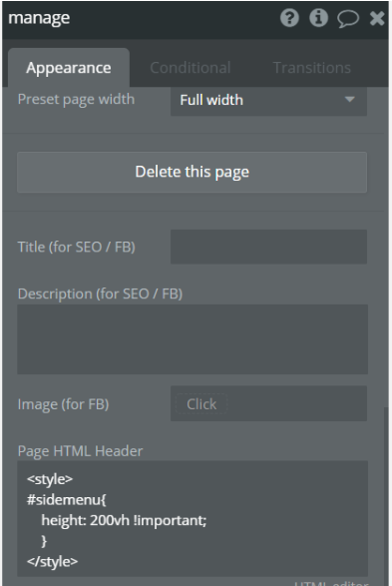This screenshot has height=586, width=392.
Task: Close the manage property panel
Action: [377, 18]
